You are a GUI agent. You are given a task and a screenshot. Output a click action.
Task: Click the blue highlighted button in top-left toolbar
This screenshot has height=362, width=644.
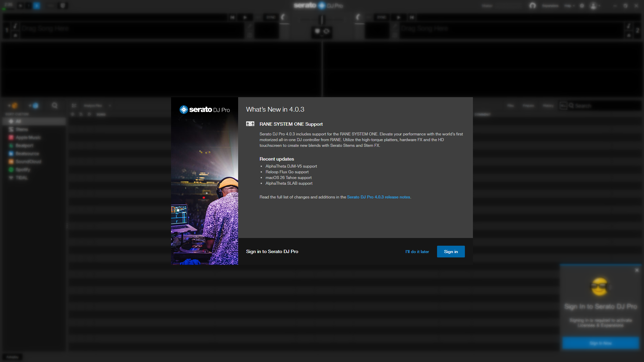tap(37, 6)
